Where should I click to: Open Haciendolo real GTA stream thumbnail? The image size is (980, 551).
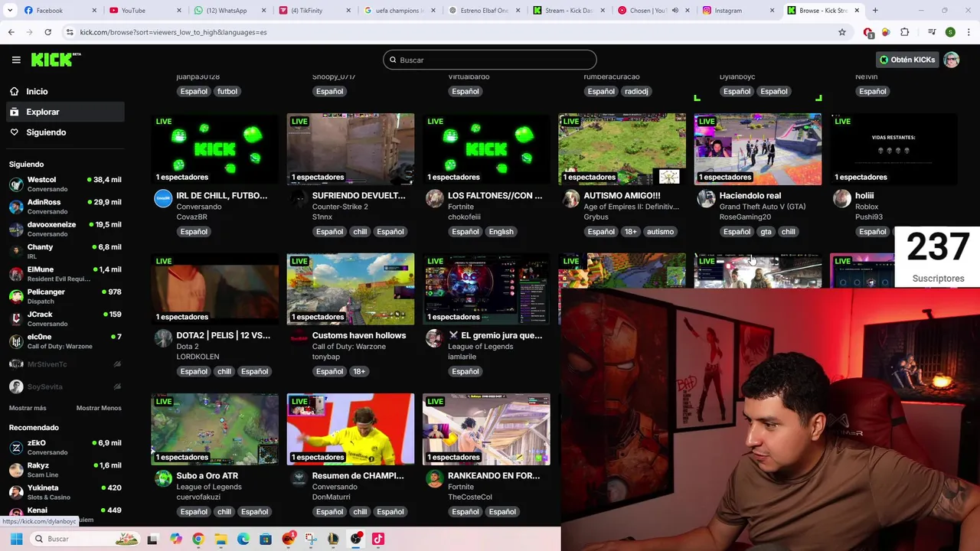pos(758,149)
